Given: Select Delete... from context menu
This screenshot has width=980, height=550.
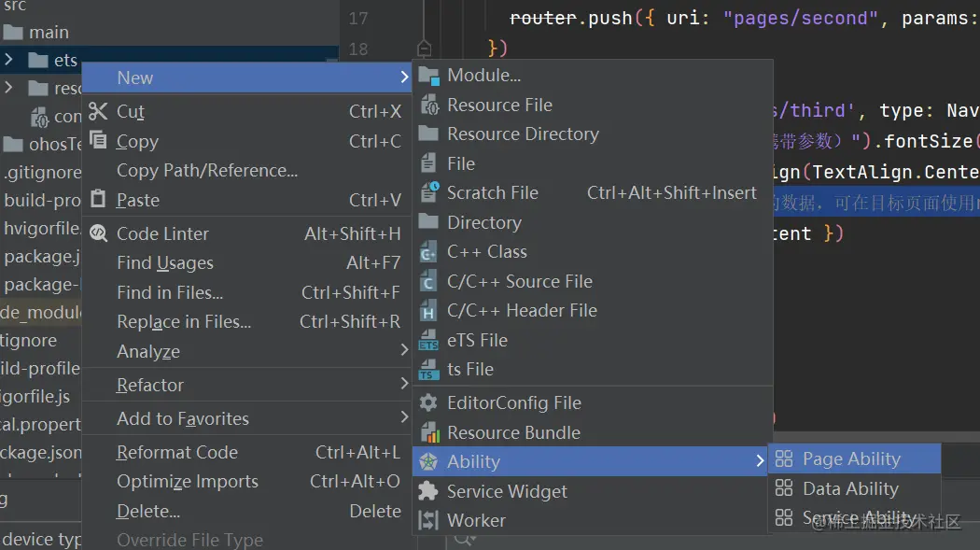Looking at the screenshot, I should pos(247,512).
